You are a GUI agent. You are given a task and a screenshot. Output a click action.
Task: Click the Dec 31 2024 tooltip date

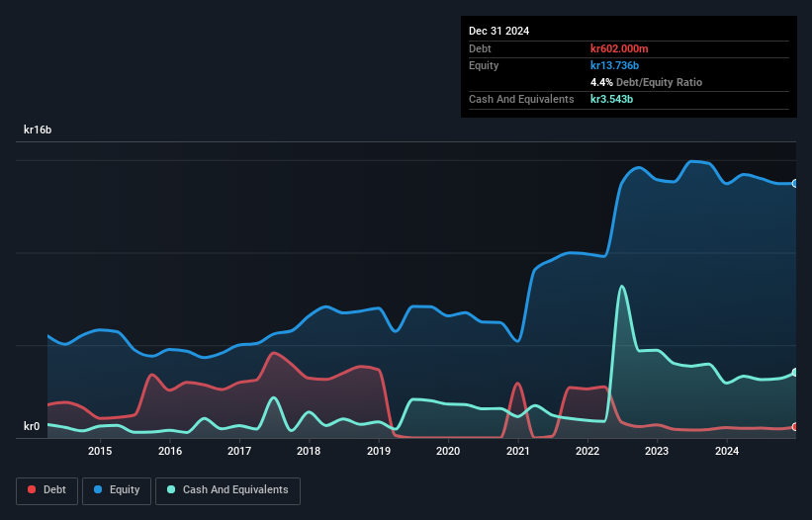tap(498, 31)
